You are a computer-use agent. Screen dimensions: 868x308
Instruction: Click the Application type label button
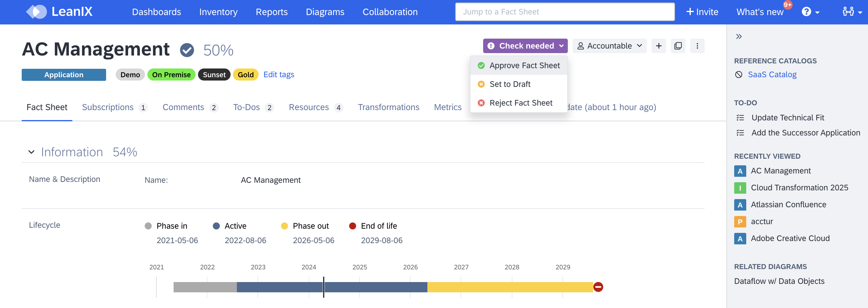[64, 75]
